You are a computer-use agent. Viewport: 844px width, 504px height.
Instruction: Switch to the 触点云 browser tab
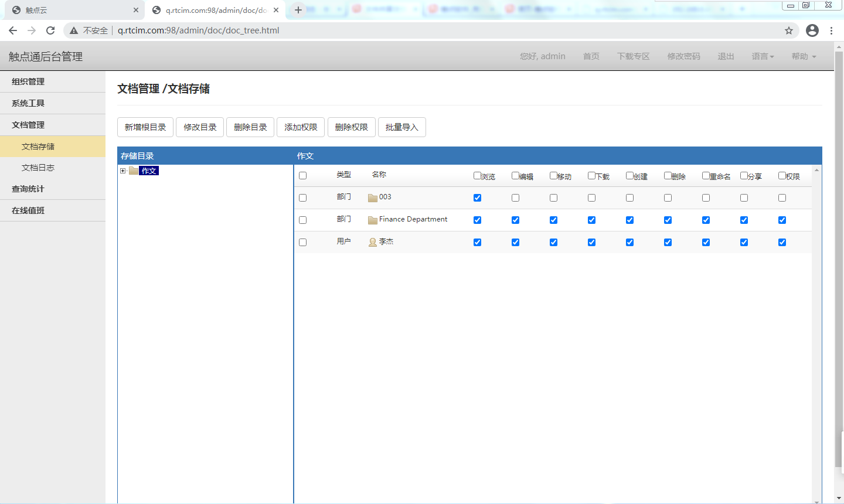pos(70,10)
